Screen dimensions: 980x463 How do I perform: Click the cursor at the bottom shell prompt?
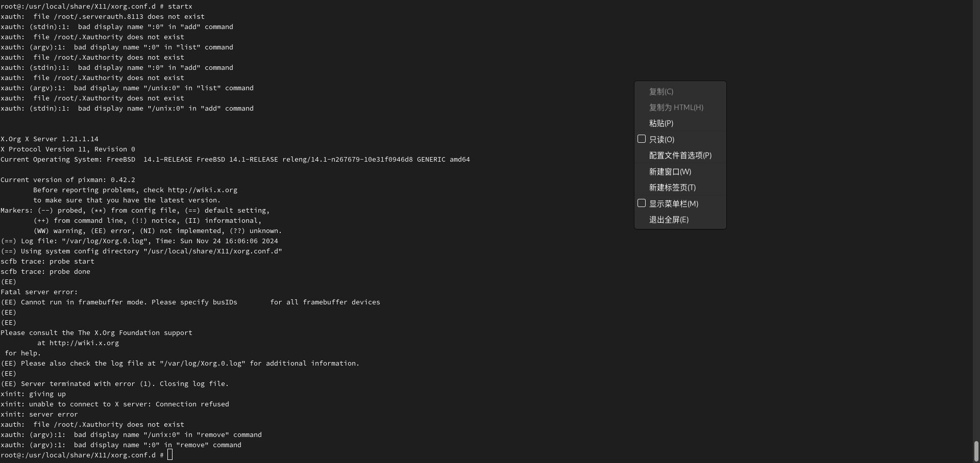170,455
